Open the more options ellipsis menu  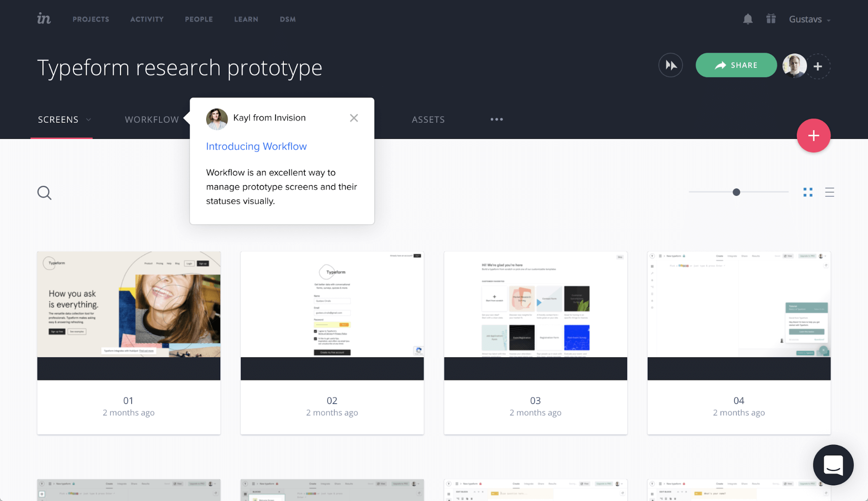pos(496,119)
